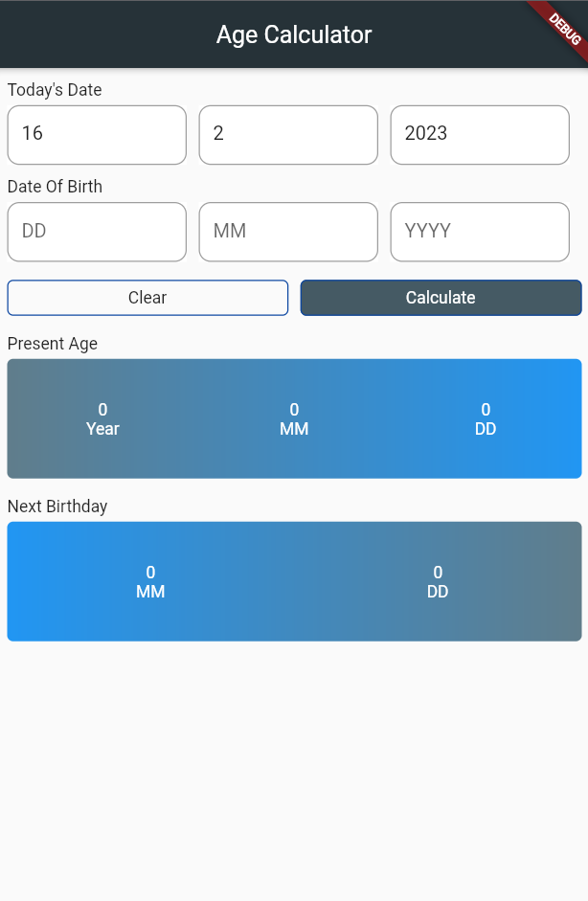This screenshot has width=588, height=901.
Task: Click the MM value in Present Age card
Action: [x=294, y=418]
